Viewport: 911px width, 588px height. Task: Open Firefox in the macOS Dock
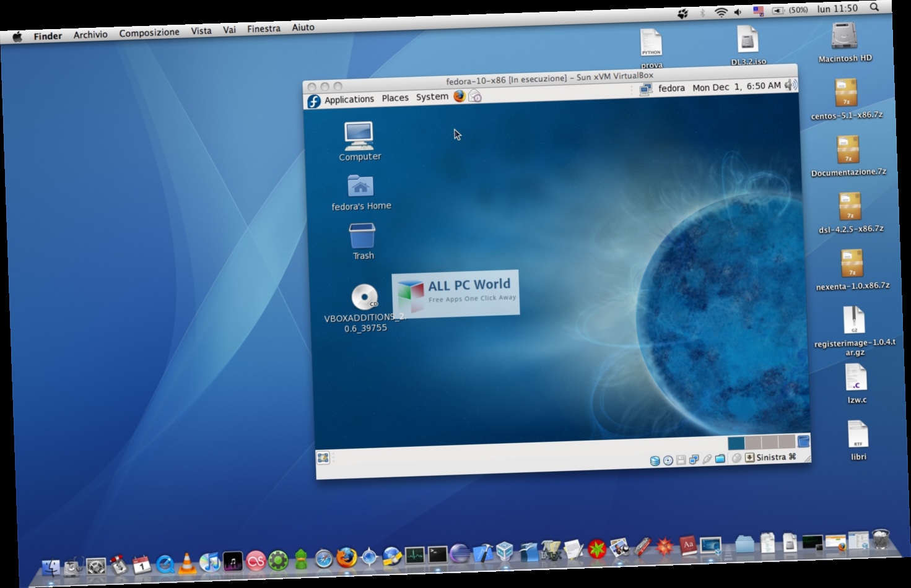coord(347,558)
